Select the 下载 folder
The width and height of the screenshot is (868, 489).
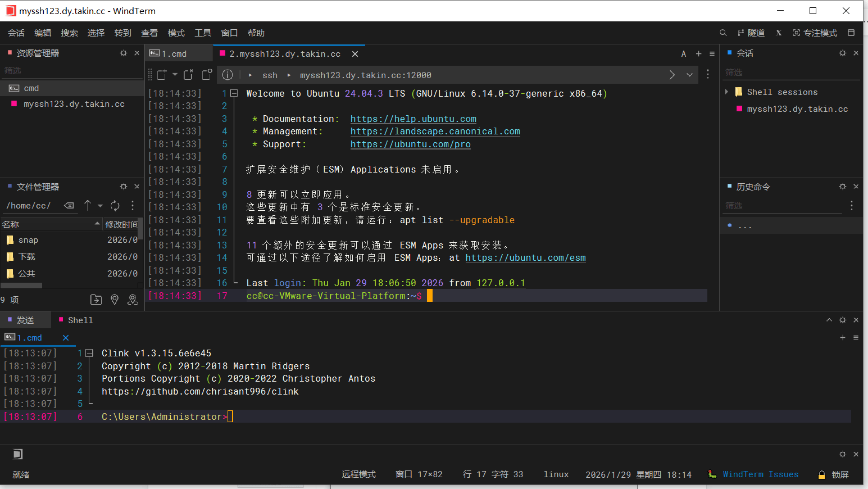coord(27,257)
